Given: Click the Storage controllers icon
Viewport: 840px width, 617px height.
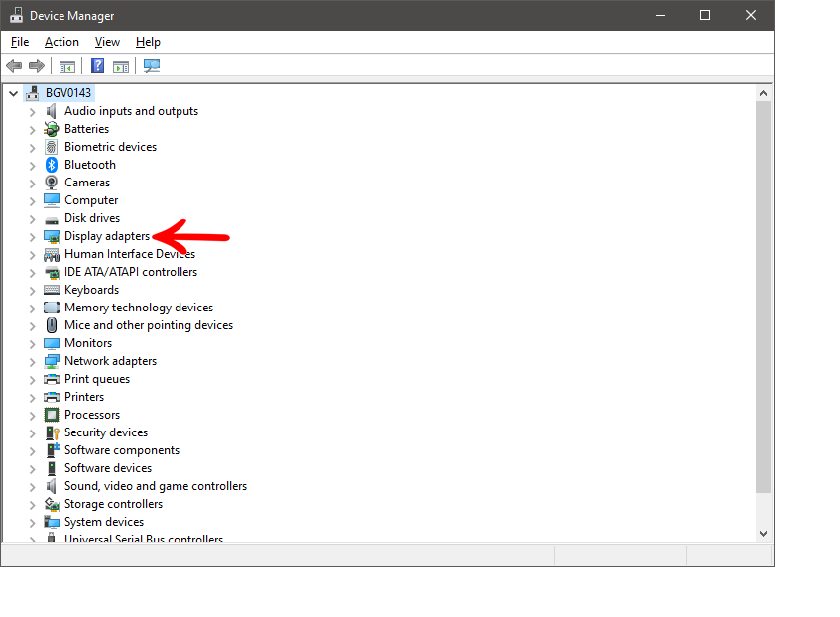Looking at the screenshot, I should [x=52, y=504].
